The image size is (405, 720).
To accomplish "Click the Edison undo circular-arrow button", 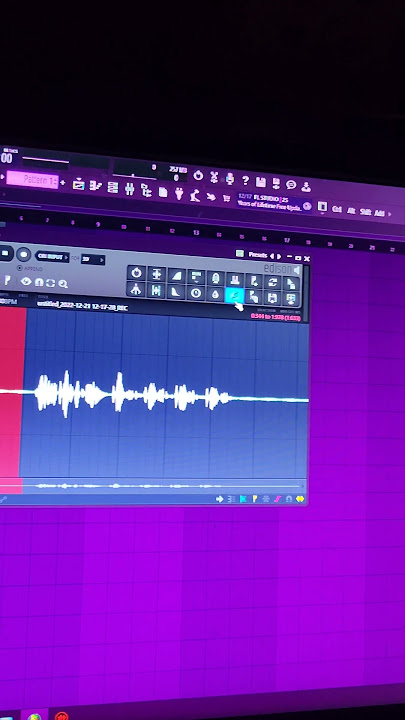I will tap(136, 273).
